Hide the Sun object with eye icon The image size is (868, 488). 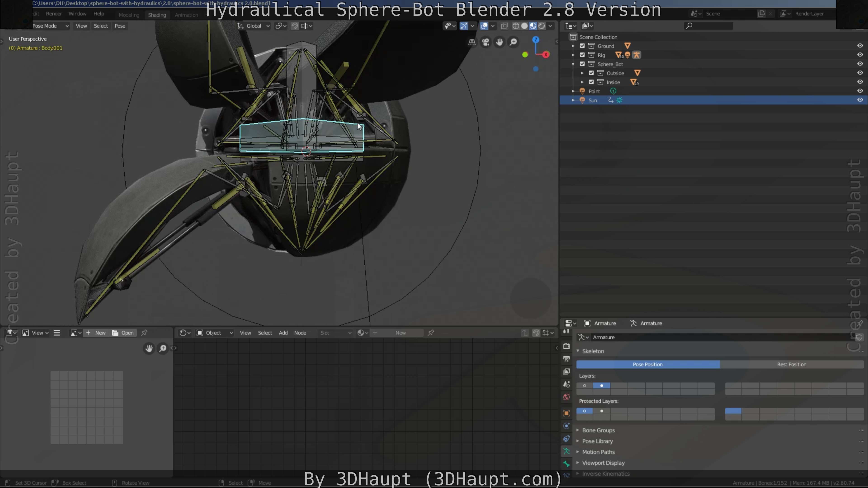[860, 100]
